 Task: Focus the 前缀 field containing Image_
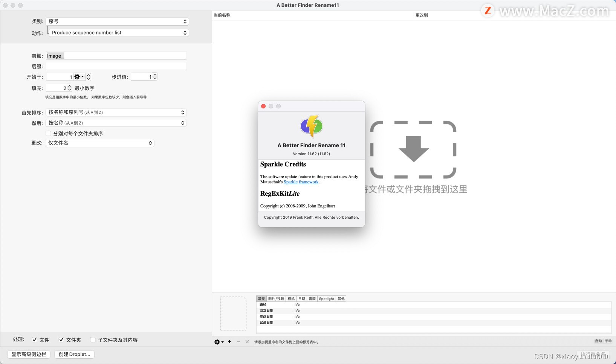coord(116,56)
